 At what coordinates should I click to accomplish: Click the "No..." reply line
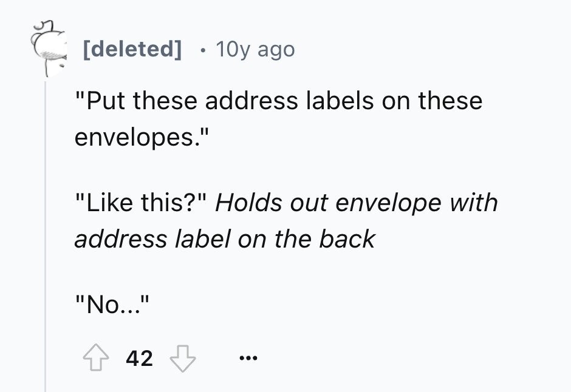tap(112, 305)
